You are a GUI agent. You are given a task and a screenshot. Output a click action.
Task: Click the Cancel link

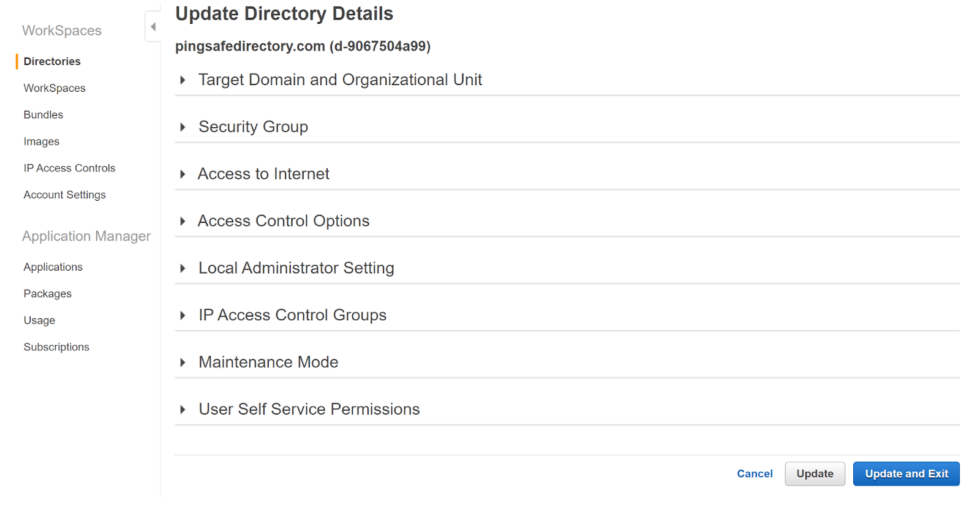(x=755, y=474)
